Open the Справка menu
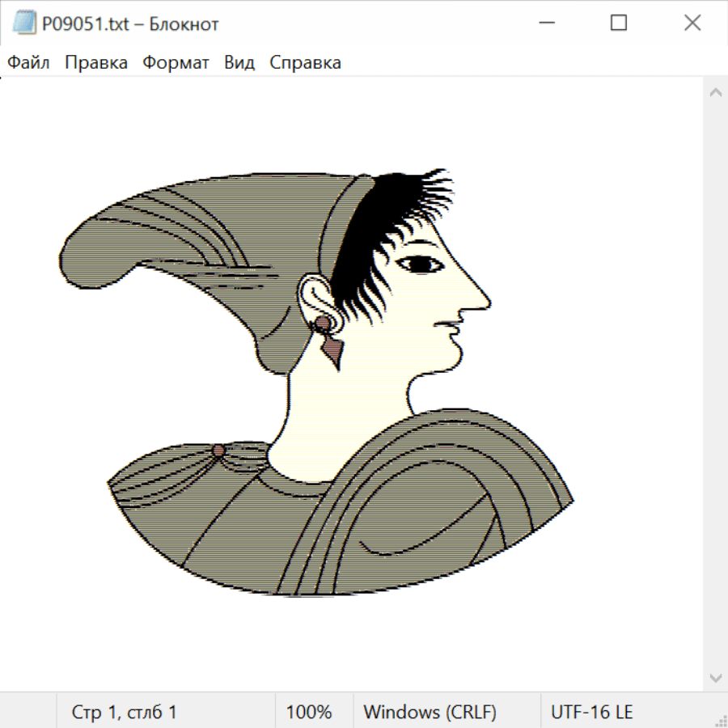Viewport: 728px width, 728px height. coord(305,63)
